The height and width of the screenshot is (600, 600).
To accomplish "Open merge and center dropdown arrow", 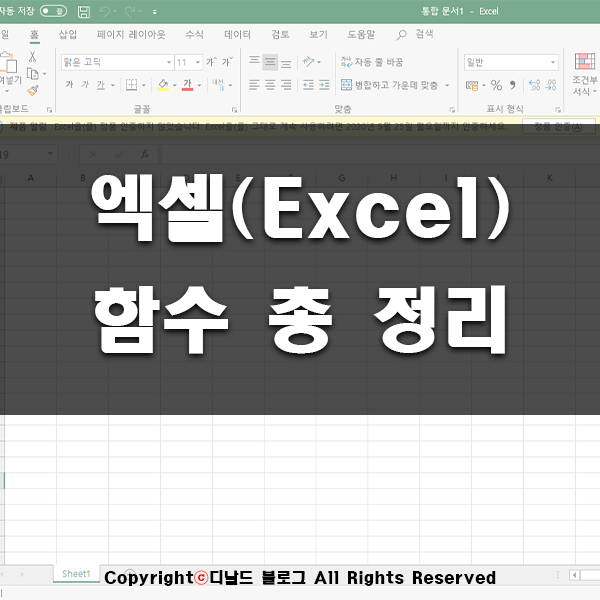I will (x=447, y=85).
